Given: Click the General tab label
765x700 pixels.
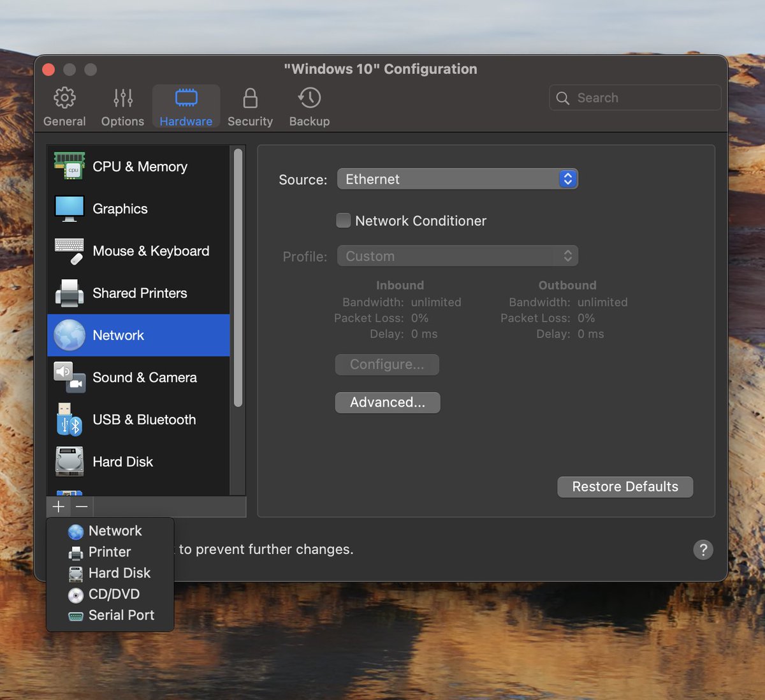Looking at the screenshot, I should tap(64, 121).
